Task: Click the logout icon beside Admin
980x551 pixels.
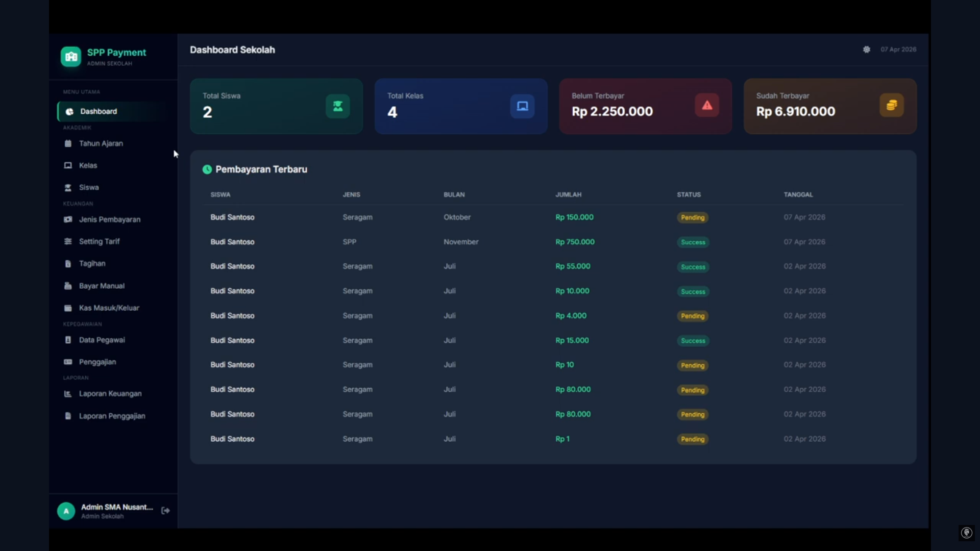Action: coord(165,511)
